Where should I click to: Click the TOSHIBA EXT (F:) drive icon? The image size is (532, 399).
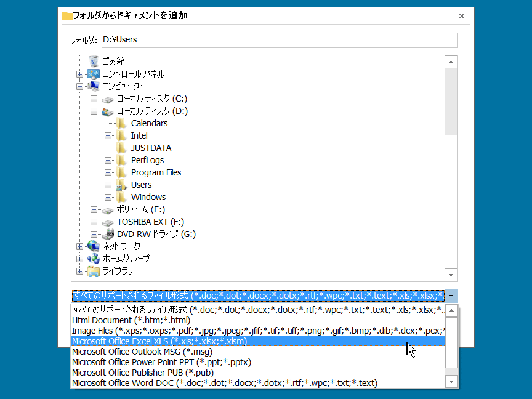(108, 222)
